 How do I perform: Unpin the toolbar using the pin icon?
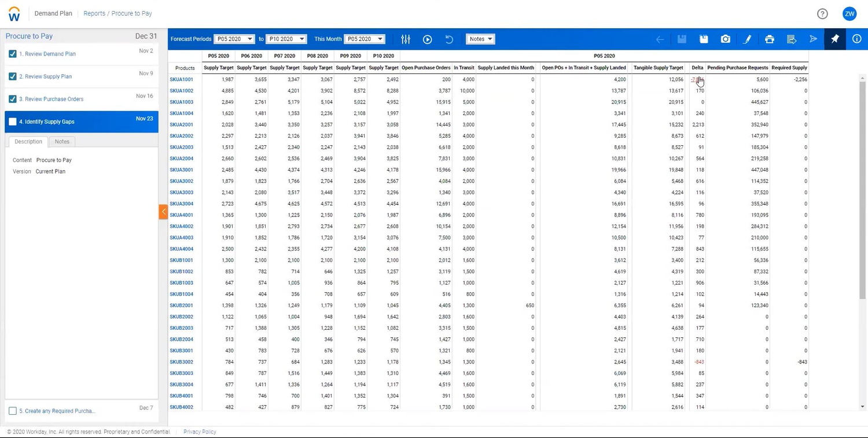(x=834, y=39)
